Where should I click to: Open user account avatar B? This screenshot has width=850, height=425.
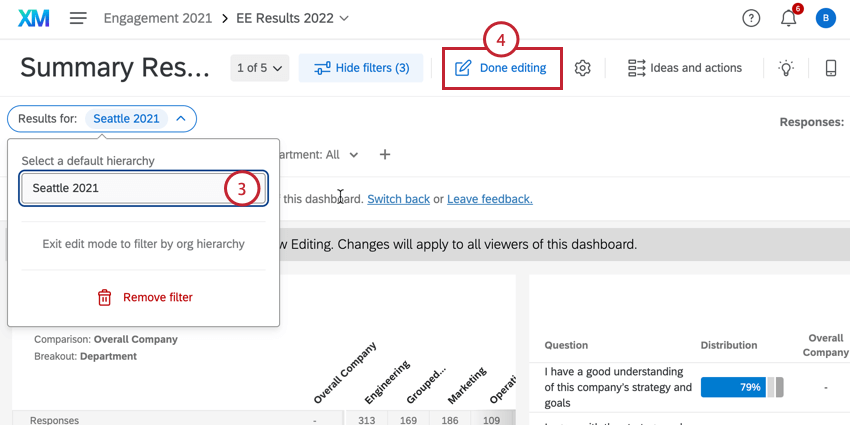pos(826,18)
